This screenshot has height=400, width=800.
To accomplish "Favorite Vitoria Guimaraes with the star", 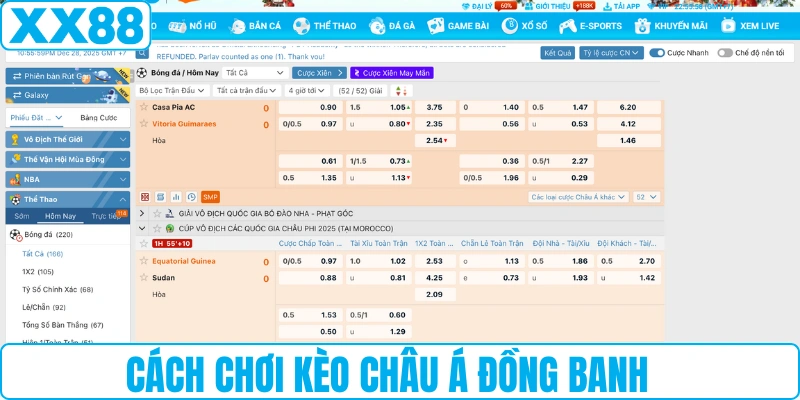I will click(x=144, y=123).
